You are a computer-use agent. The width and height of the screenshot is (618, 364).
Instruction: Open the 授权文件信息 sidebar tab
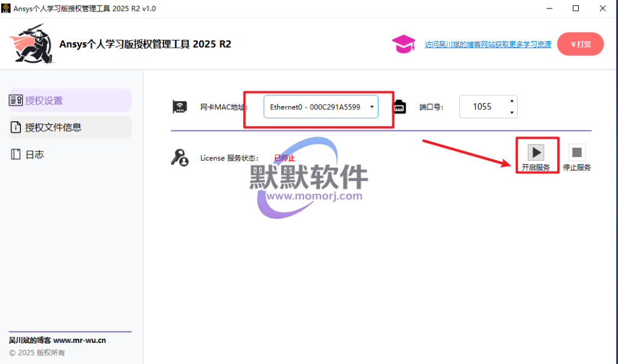(x=70, y=127)
